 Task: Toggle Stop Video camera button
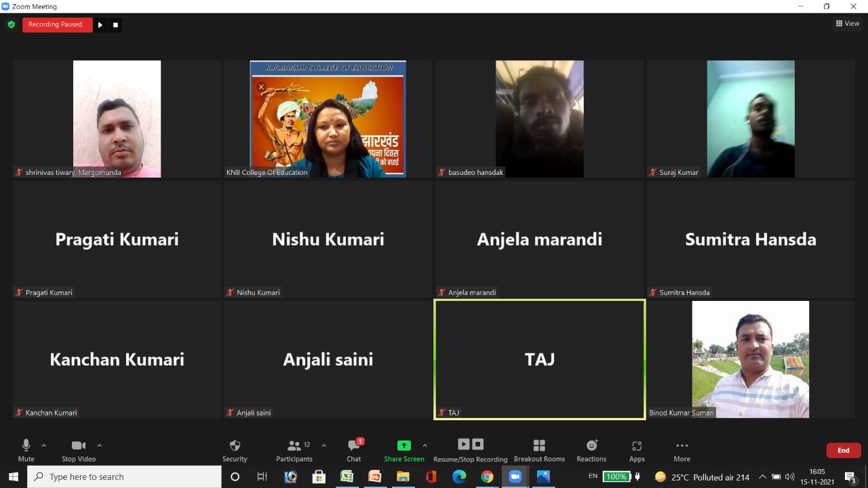(79, 450)
